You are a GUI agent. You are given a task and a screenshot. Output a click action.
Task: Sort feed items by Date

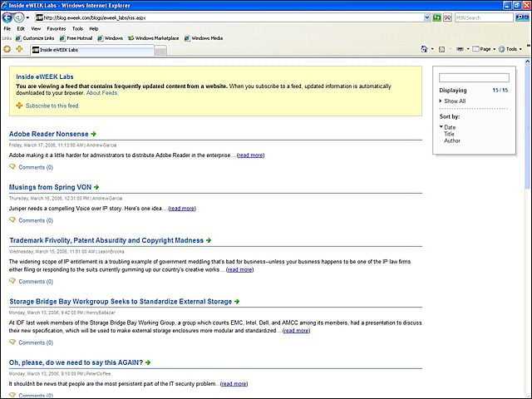coord(450,127)
